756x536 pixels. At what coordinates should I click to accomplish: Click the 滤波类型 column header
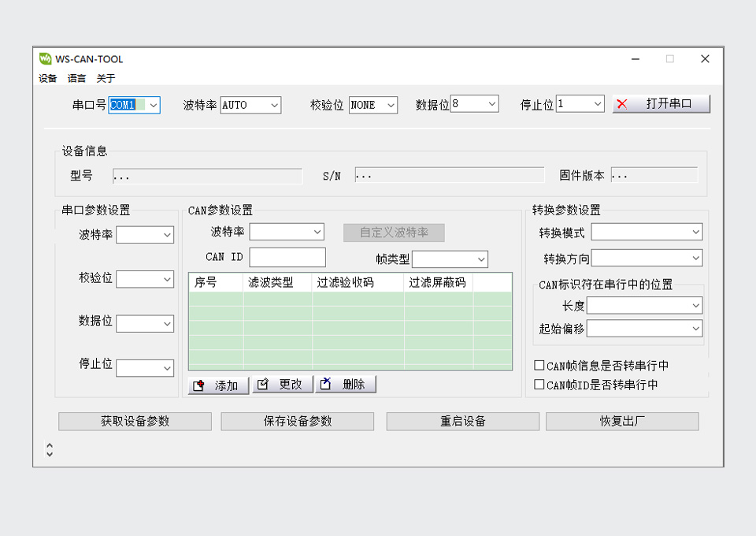[277, 282]
